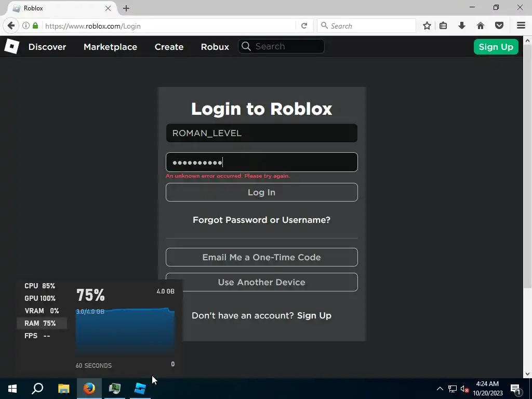
Task: Click the network icon in system tray
Action: coord(453,389)
